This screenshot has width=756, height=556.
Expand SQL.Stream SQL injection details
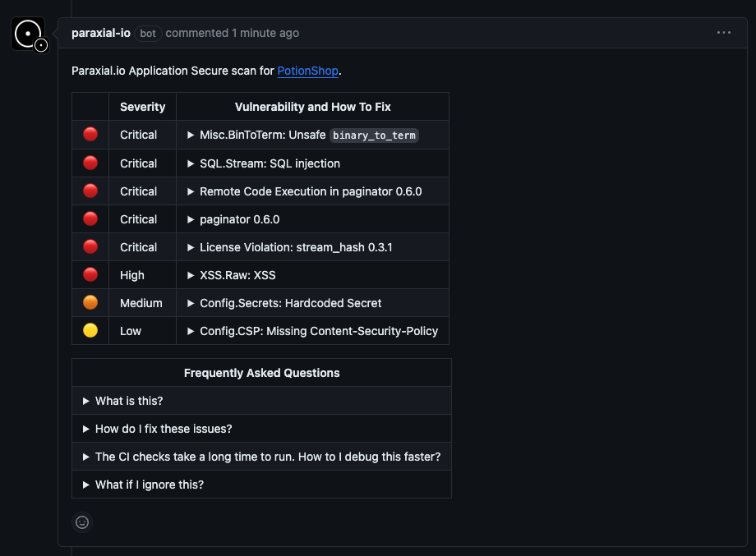(264, 163)
